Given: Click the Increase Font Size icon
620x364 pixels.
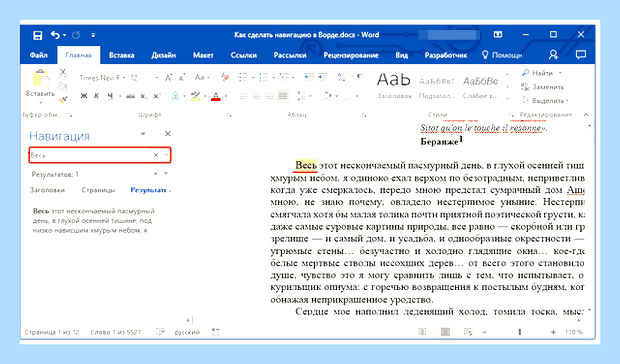Looking at the screenshot, I should coord(169,77).
